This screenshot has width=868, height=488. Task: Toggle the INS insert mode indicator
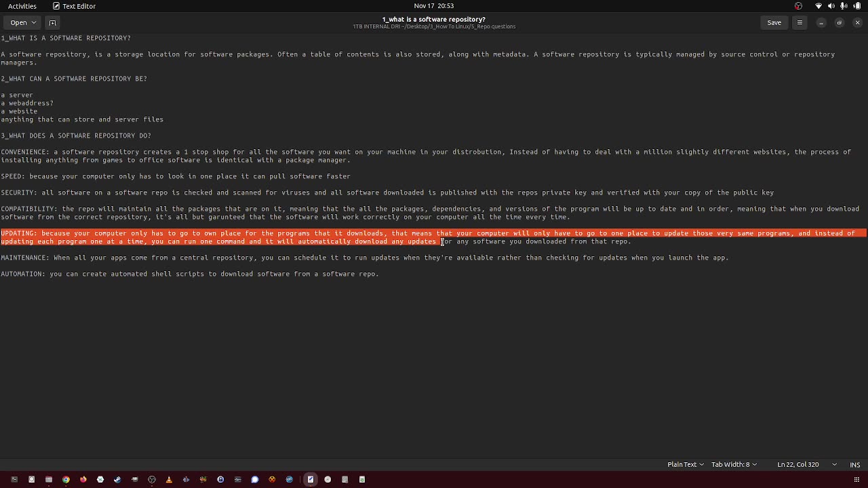tap(855, 465)
